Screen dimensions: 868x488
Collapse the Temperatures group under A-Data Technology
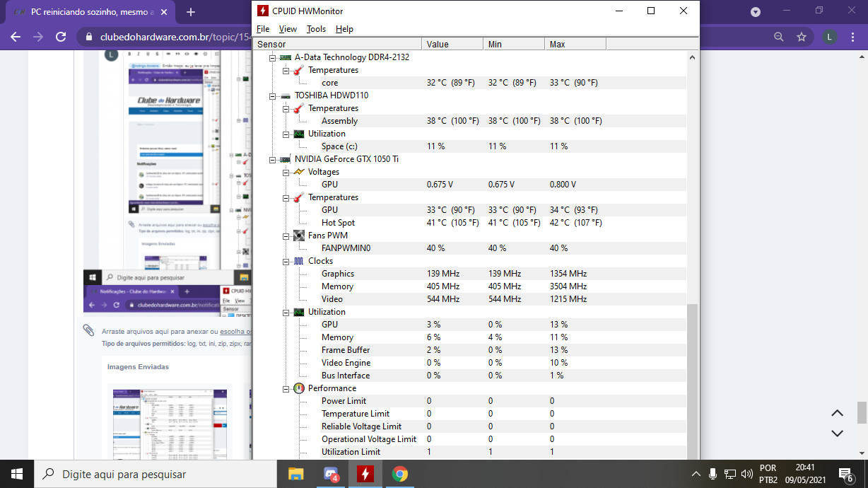click(286, 70)
